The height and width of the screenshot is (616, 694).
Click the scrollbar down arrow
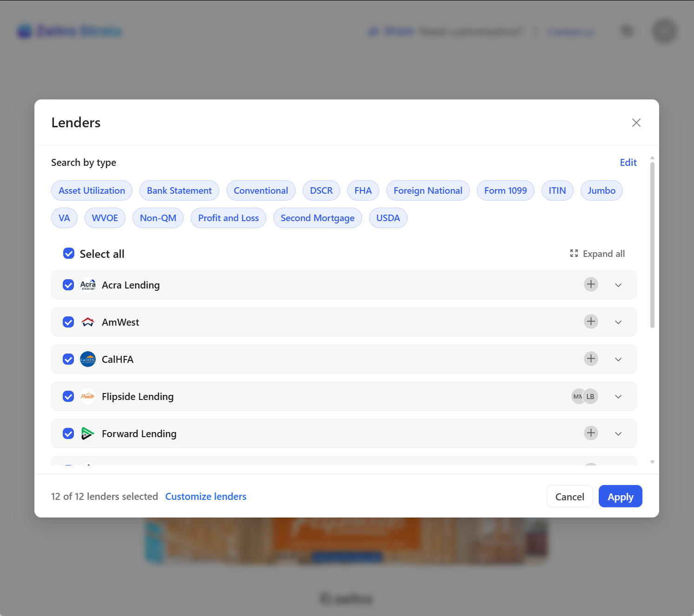(x=652, y=462)
